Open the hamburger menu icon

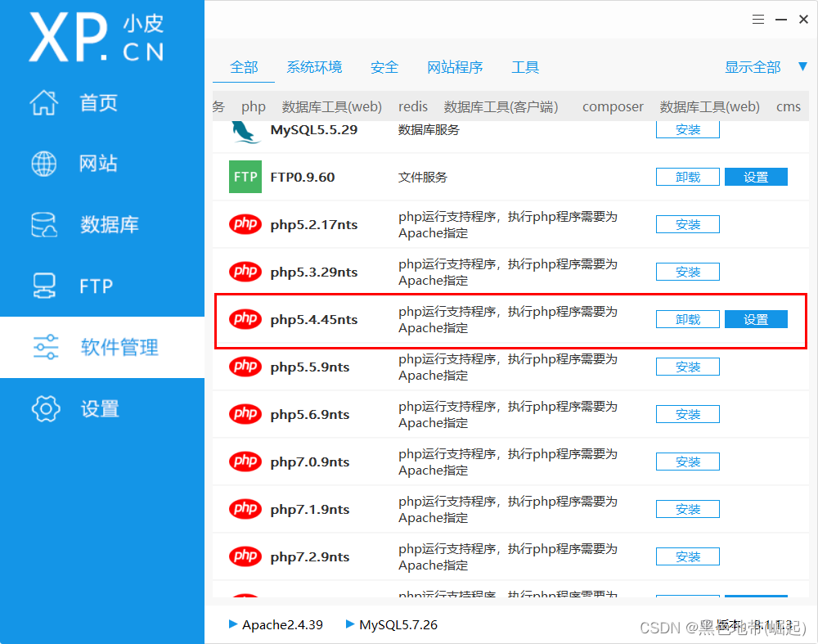[x=758, y=20]
